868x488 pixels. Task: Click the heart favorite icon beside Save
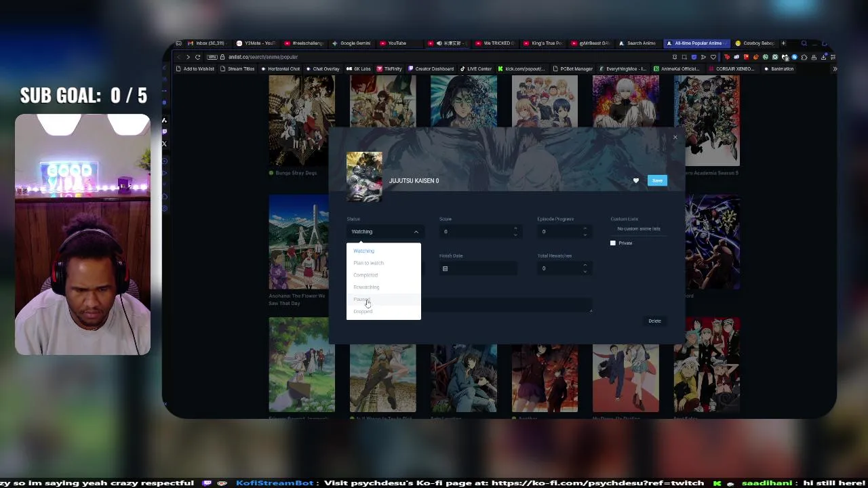[x=635, y=181]
